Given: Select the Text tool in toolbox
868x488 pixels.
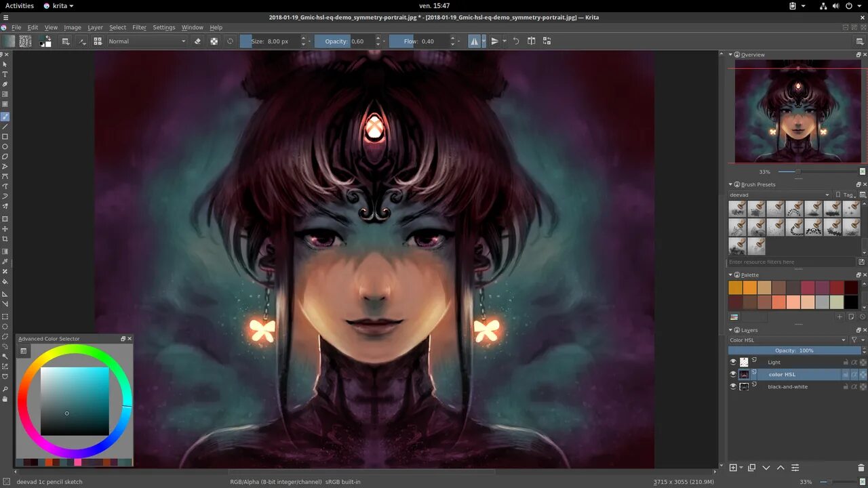Looking at the screenshot, I should coord(5,75).
